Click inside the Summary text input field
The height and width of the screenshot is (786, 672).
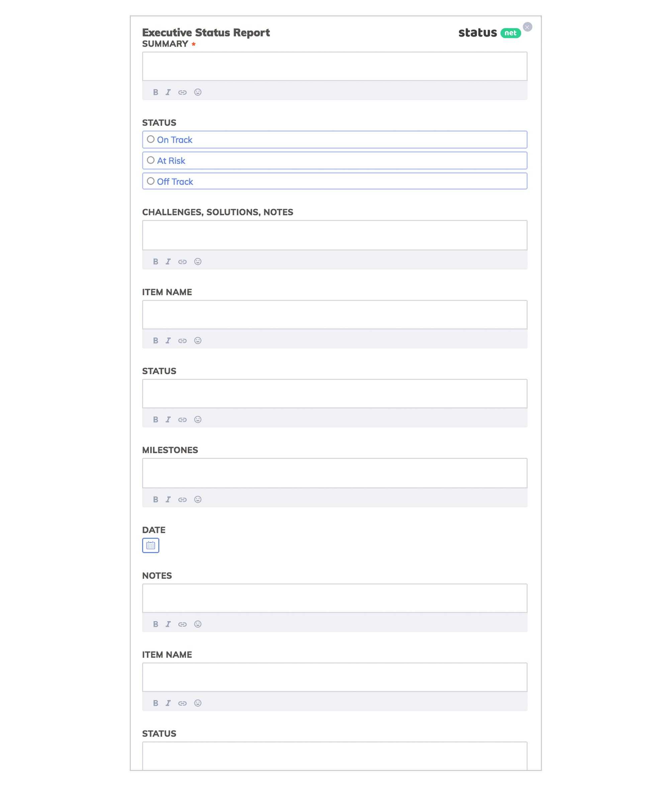tap(335, 66)
